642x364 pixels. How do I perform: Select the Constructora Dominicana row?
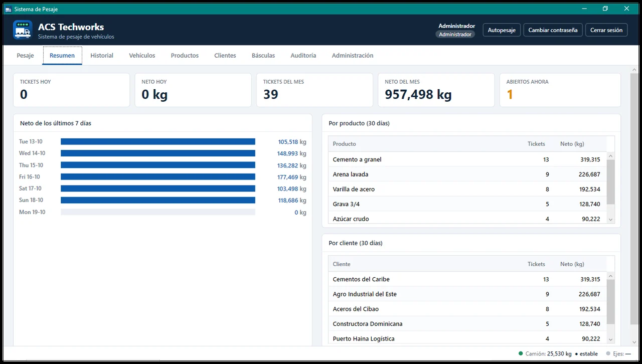tap(467, 324)
